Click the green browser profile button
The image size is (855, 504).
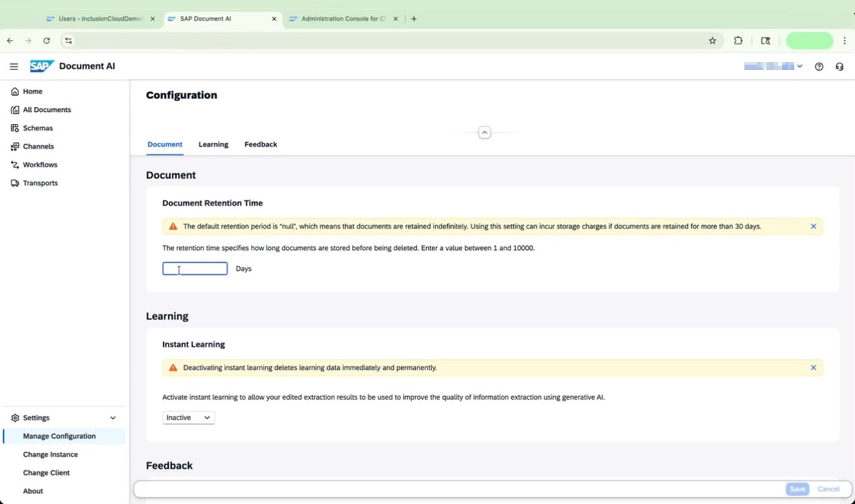pos(810,40)
